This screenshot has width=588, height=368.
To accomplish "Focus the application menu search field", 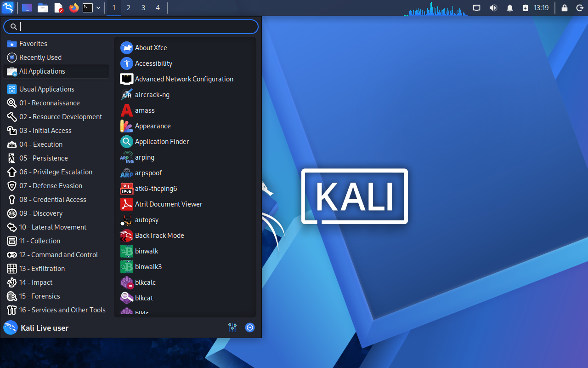I will [x=131, y=27].
